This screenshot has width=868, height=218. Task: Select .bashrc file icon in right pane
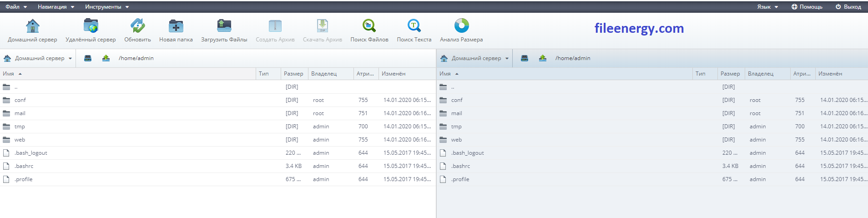point(443,166)
